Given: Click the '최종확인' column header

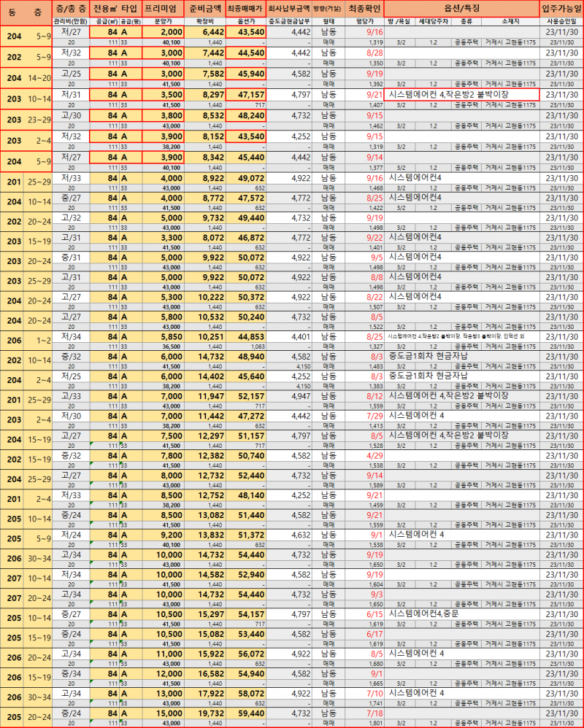Looking at the screenshot, I should tap(364, 9).
